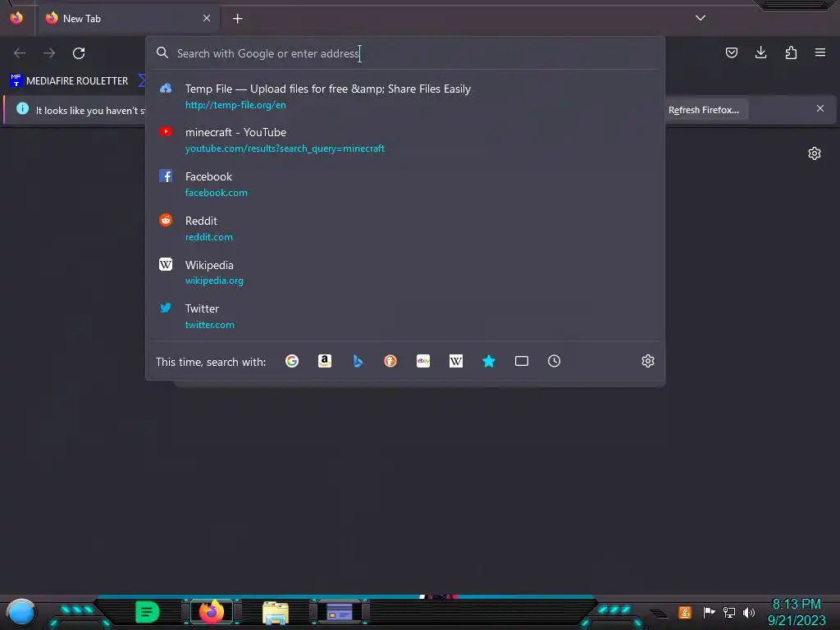Search open tabs icon
This screenshot has width=840, height=630.
click(521, 361)
